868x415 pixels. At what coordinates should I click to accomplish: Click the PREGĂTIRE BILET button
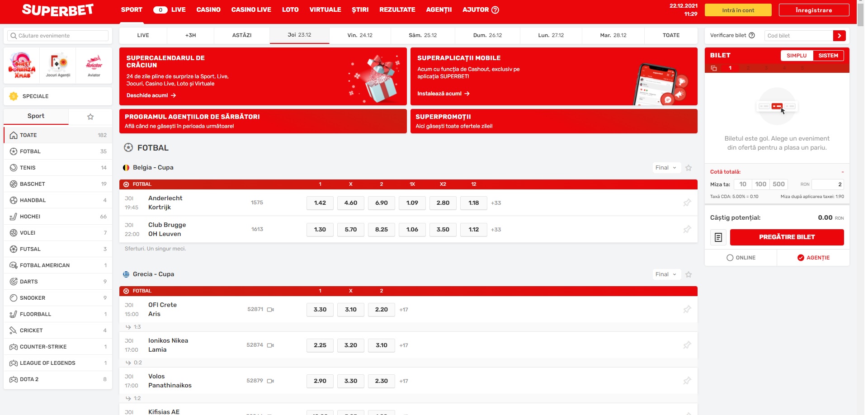(x=787, y=237)
